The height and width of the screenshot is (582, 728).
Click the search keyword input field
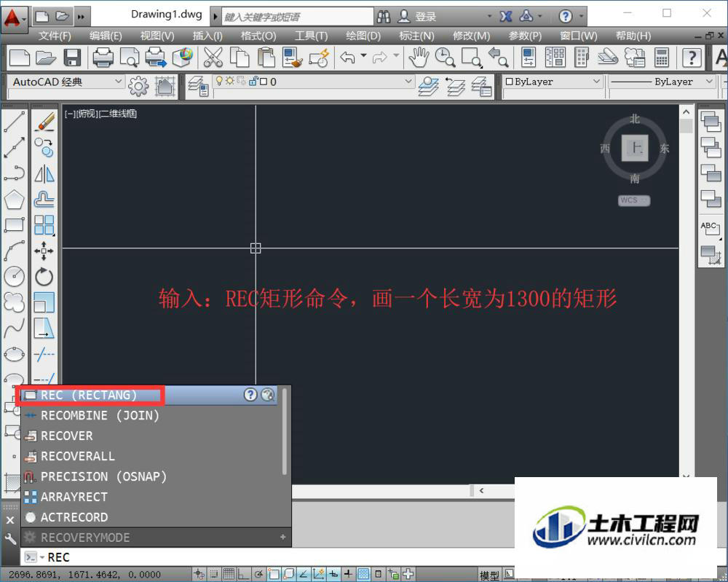pos(297,17)
